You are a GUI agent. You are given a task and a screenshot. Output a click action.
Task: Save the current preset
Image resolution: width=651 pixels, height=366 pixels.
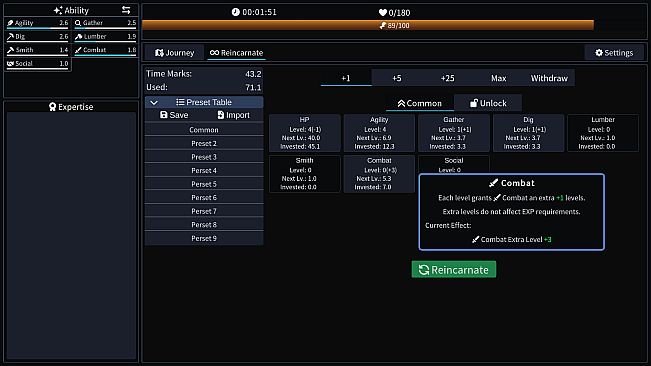click(x=174, y=115)
